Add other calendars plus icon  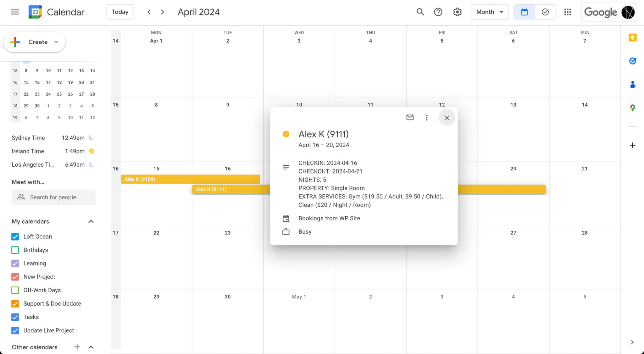(x=77, y=347)
